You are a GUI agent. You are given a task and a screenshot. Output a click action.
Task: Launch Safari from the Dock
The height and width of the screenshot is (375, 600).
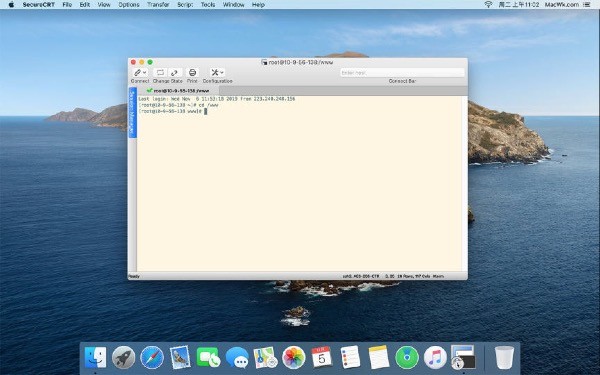pyautogui.click(x=152, y=357)
